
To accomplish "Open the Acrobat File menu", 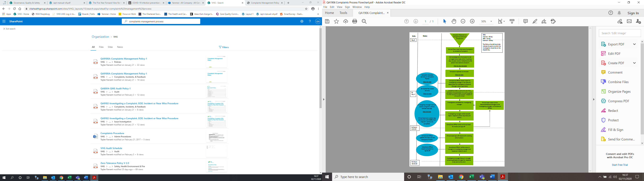I will (x=325, y=7).
